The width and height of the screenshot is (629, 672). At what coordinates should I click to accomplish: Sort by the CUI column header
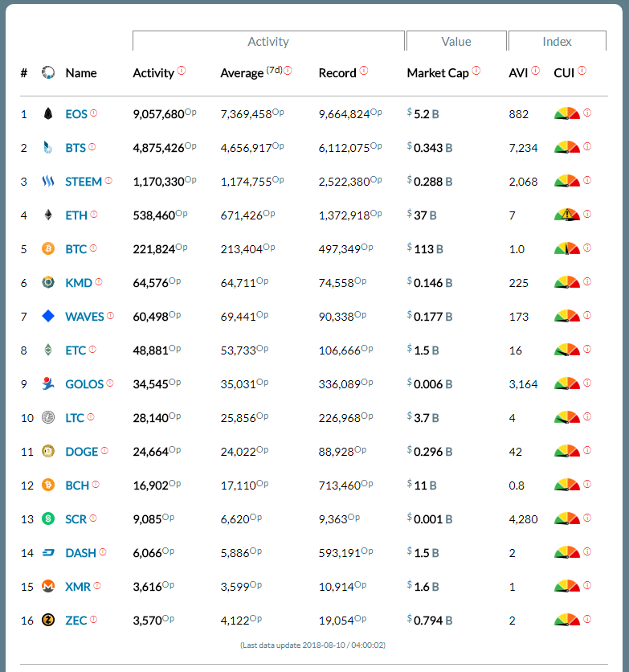[x=564, y=73]
